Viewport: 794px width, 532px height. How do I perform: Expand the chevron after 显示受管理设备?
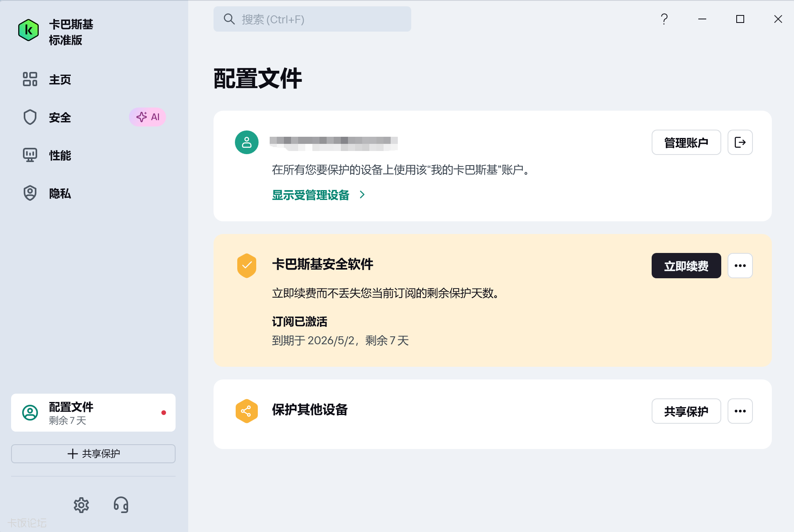362,194
